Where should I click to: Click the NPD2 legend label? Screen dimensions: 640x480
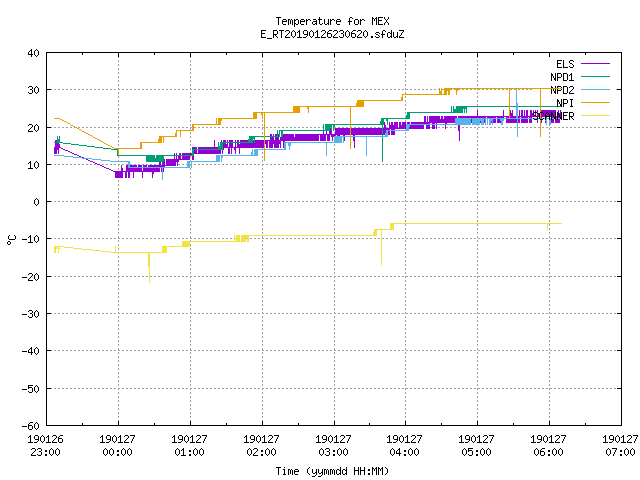[562, 90]
